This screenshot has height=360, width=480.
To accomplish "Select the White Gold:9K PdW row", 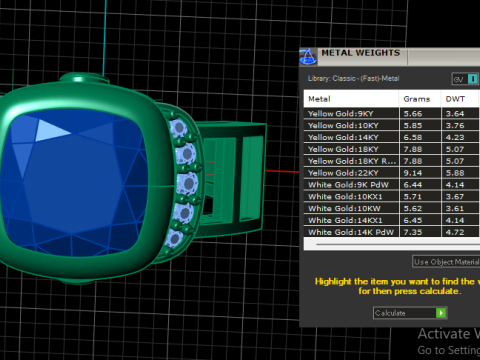I will click(392, 185).
